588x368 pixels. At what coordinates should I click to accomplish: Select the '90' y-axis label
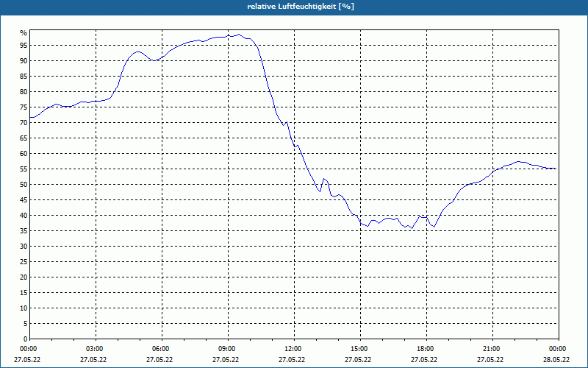pyautogui.click(x=24, y=61)
